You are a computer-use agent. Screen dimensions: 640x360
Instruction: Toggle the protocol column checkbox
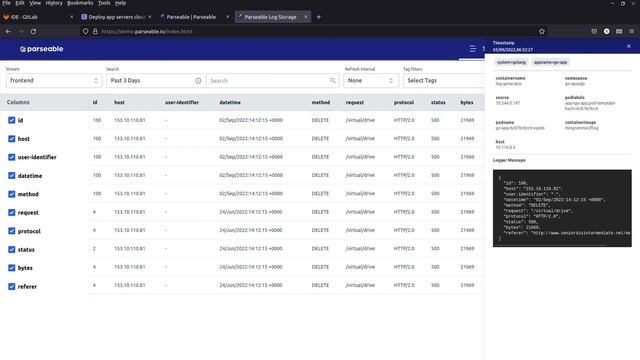point(11,231)
